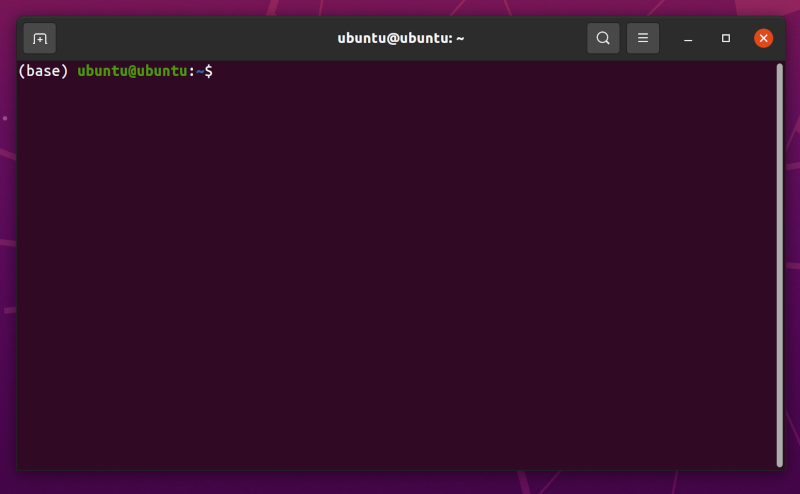Click the "$" prompt symbol

tap(208, 71)
